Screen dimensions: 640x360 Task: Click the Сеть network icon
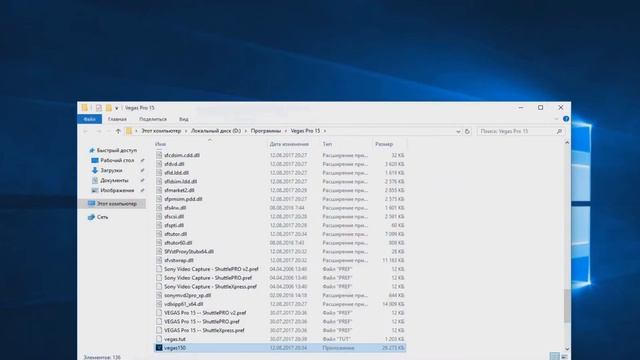91,217
